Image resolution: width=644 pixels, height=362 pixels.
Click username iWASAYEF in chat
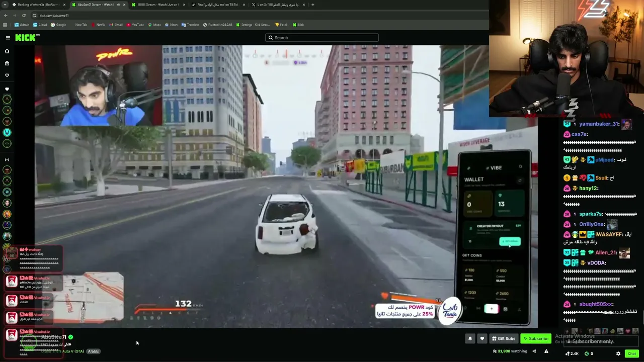[x=609, y=234]
